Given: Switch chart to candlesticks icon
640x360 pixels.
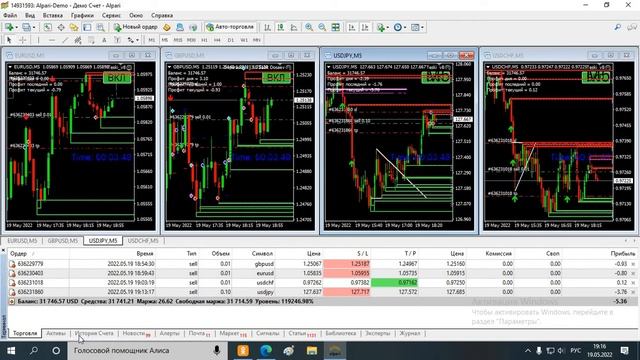Looking at the screenshot, I should pos(280,27).
